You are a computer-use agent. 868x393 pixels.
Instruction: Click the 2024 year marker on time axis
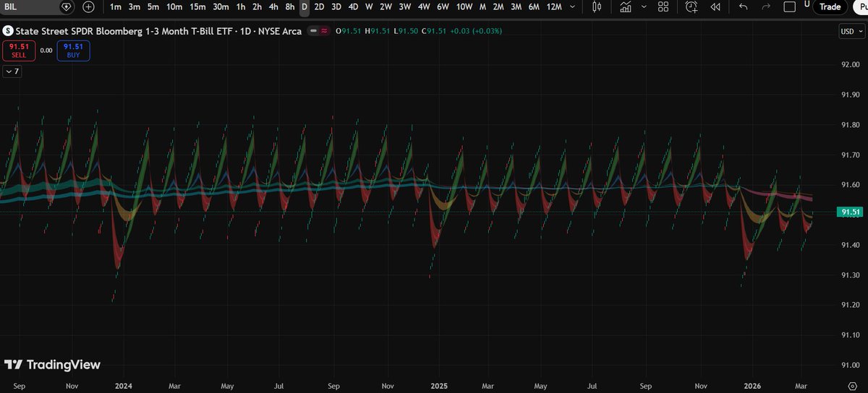(124, 386)
